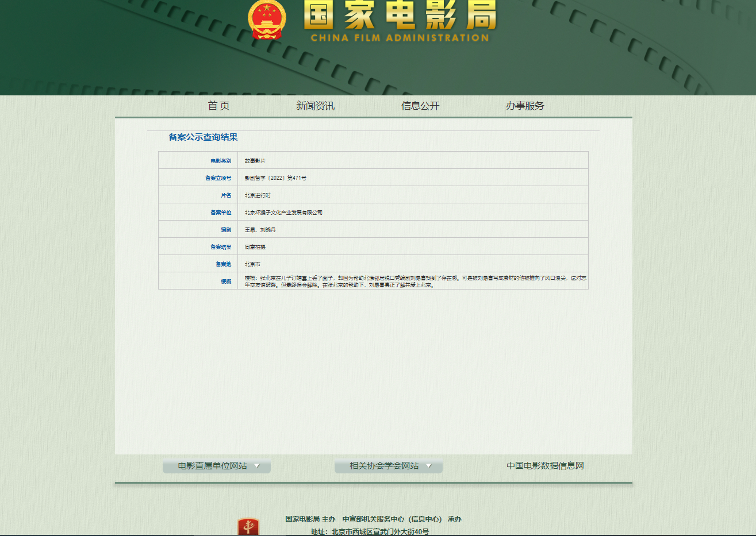Click the 片名 label cell

click(x=198, y=195)
